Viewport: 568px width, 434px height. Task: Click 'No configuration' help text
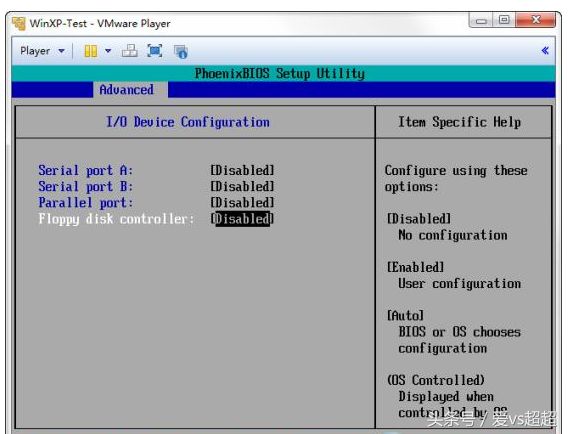coord(453,235)
